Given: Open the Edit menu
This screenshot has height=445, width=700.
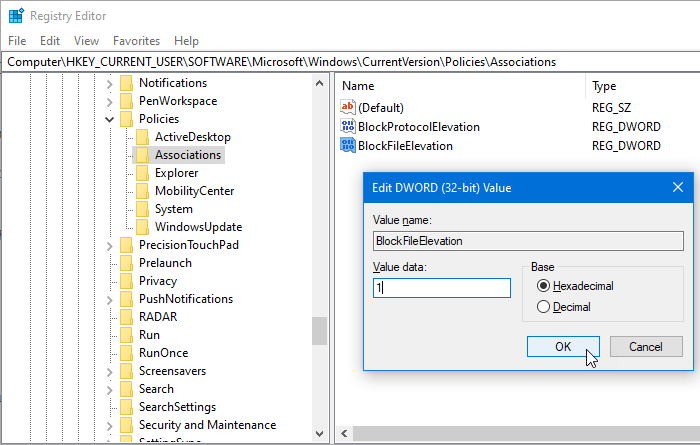Looking at the screenshot, I should click(50, 41).
